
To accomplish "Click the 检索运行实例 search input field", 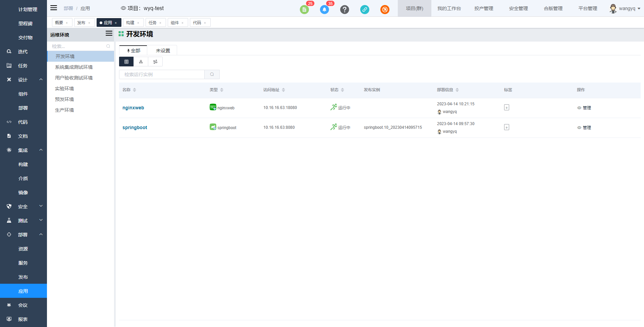I will [162, 74].
